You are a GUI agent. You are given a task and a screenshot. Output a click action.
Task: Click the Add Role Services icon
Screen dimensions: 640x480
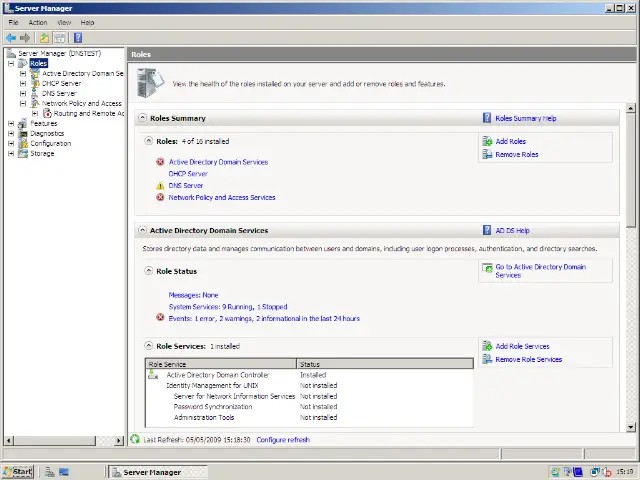click(x=487, y=346)
